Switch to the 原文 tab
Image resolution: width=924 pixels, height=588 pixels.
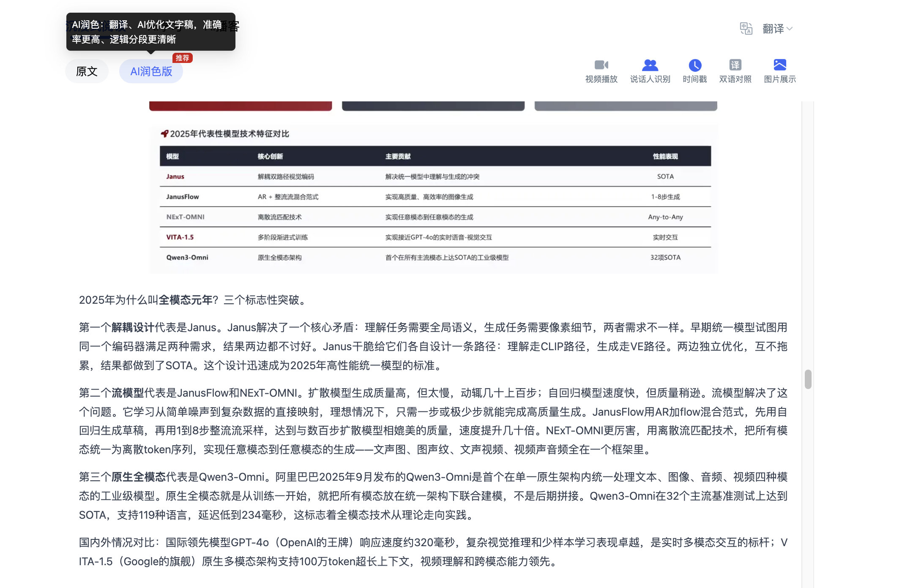(87, 71)
